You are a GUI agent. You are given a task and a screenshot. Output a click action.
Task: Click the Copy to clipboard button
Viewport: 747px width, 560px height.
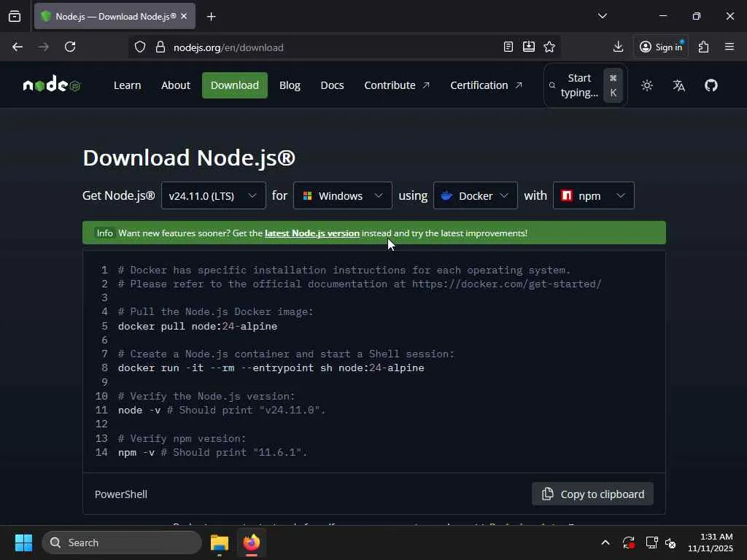(x=592, y=494)
